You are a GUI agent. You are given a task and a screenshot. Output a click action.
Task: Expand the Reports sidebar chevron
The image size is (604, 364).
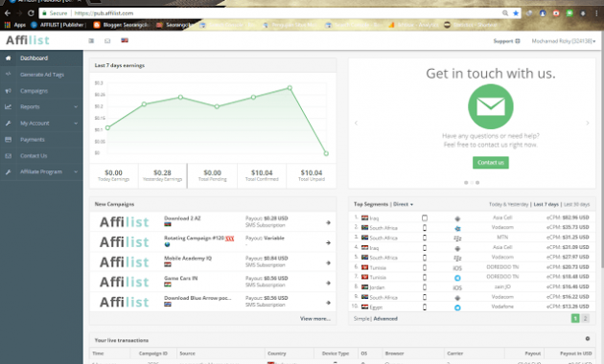76,107
